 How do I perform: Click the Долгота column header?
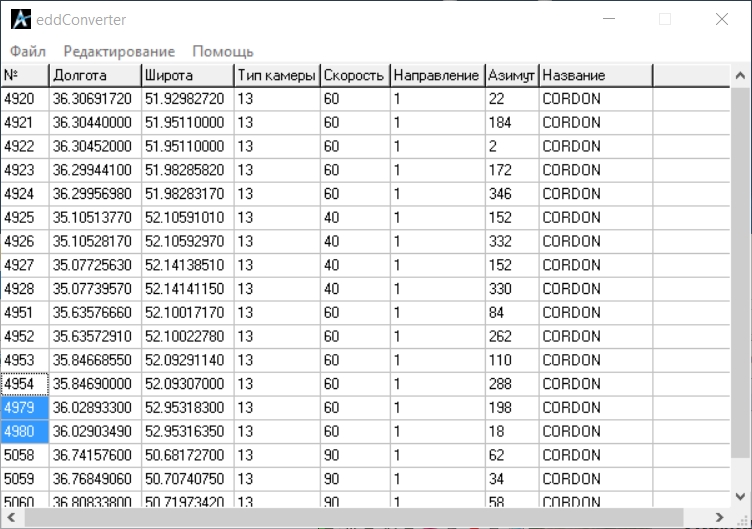pos(94,75)
